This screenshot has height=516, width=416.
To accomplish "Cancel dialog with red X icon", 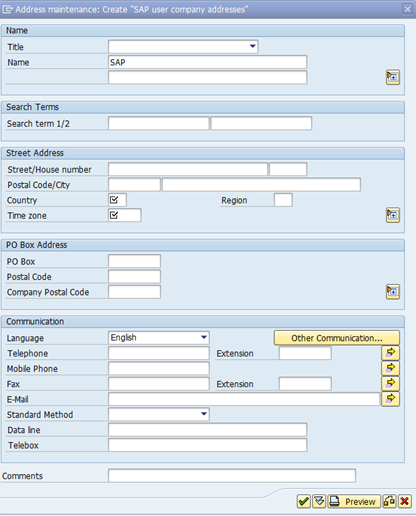I will click(x=405, y=501).
